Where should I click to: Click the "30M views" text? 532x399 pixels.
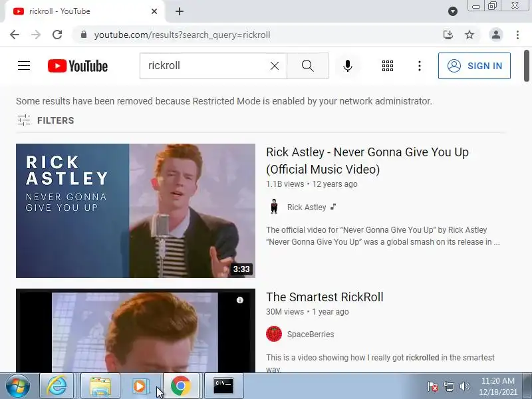[x=285, y=312]
